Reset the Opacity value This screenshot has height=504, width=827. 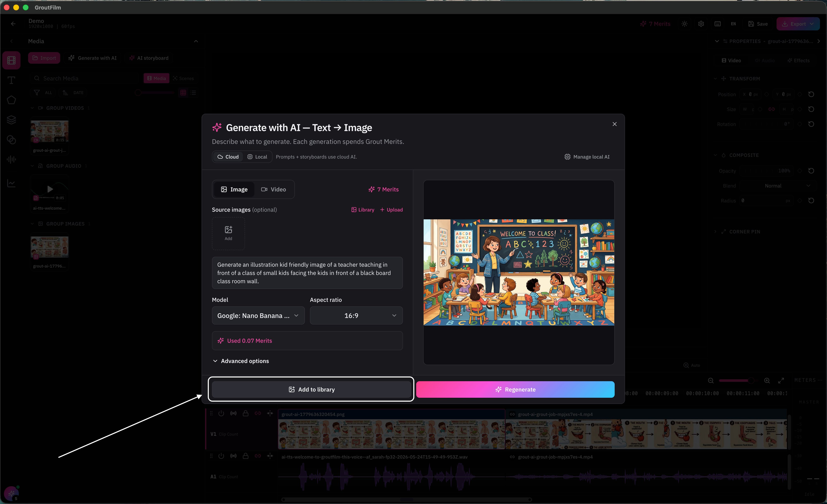811,171
